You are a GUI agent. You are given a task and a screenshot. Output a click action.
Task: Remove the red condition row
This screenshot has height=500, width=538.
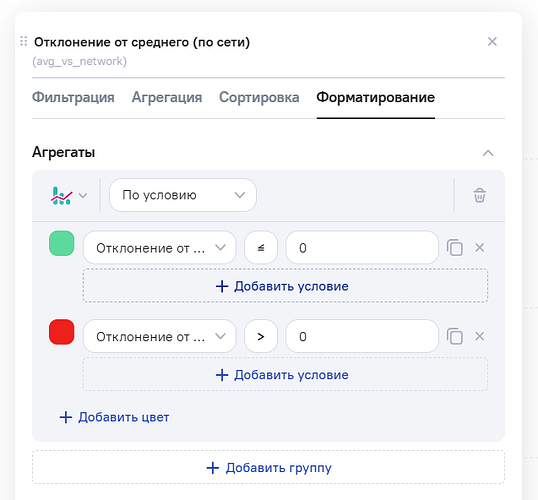tap(479, 336)
